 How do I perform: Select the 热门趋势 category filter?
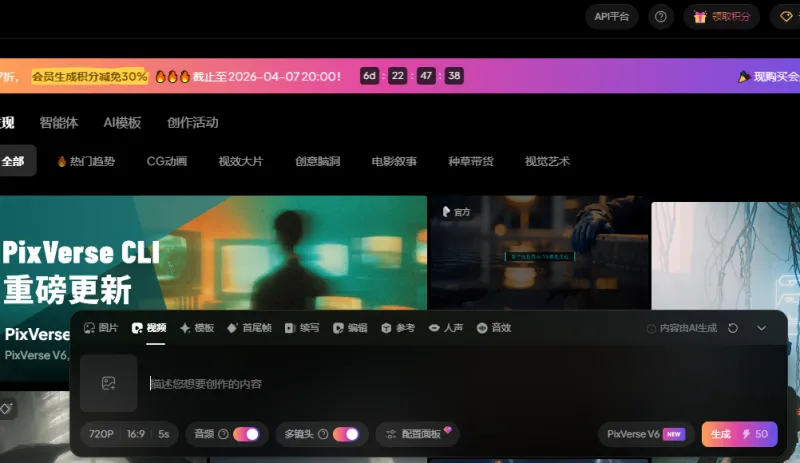(86, 161)
